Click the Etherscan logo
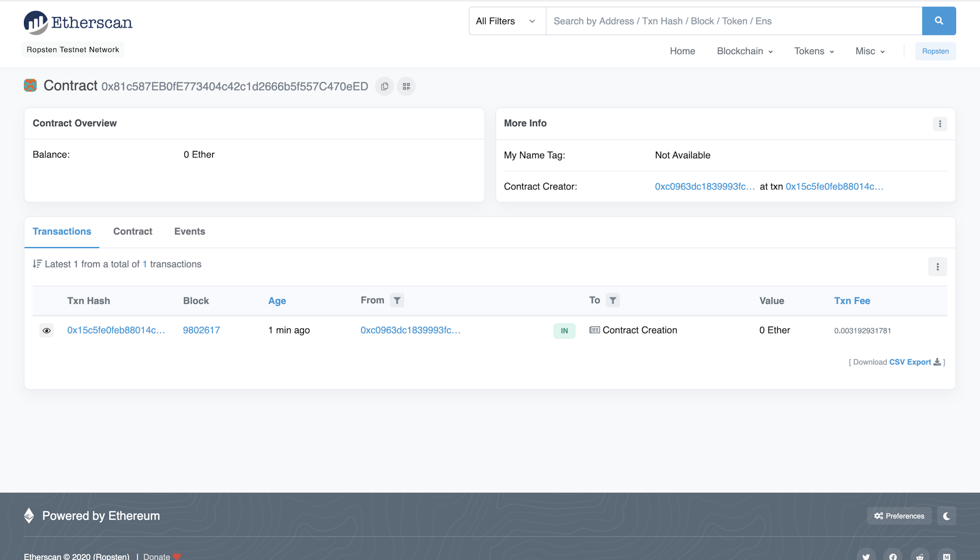This screenshot has height=560, width=980. pos(78,22)
